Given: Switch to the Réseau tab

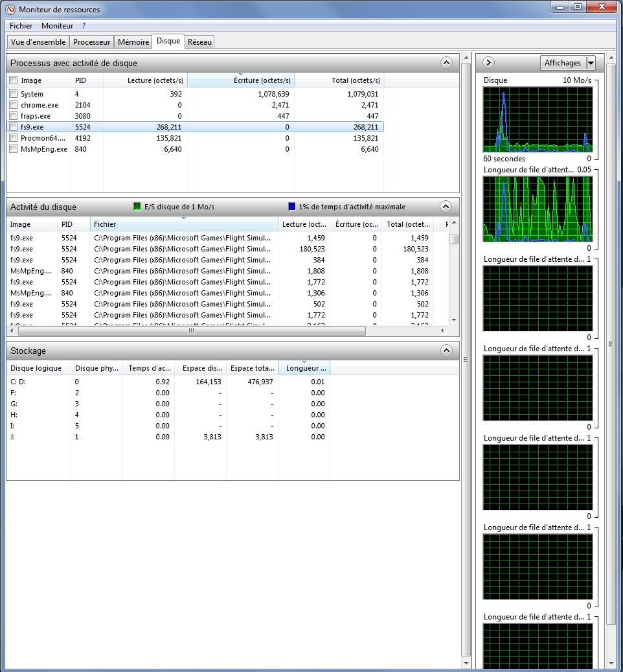Looking at the screenshot, I should 199,42.
